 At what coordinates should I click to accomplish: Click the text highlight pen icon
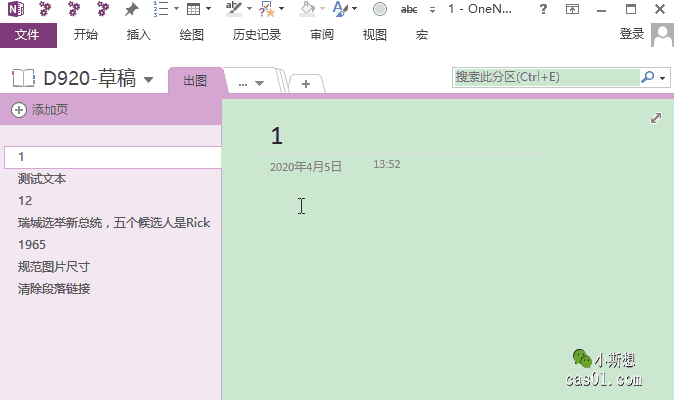click(233, 9)
